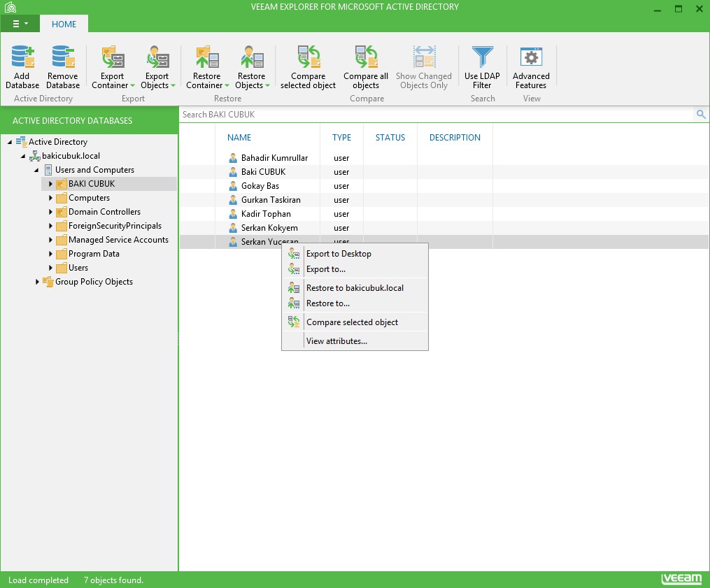Expand the Group Policy Objects node

[x=37, y=282]
